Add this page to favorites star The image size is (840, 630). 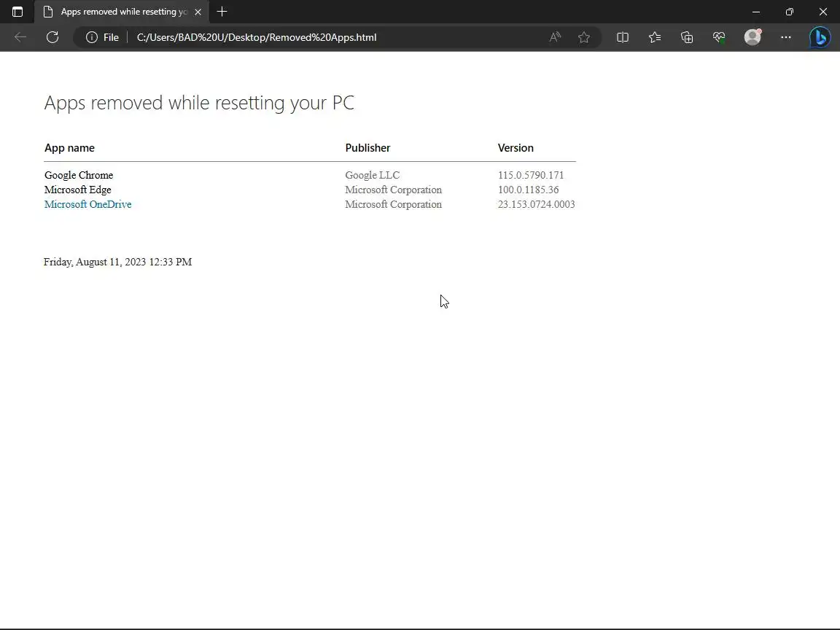(584, 37)
